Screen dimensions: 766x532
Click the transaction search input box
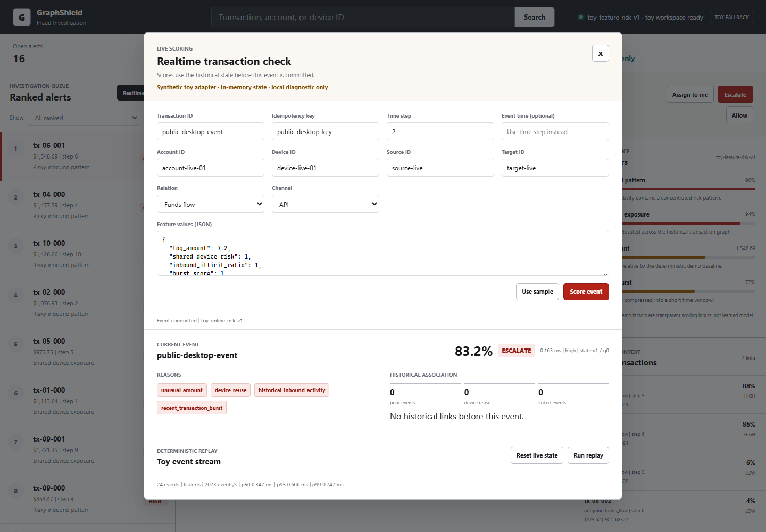pyautogui.click(x=363, y=17)
